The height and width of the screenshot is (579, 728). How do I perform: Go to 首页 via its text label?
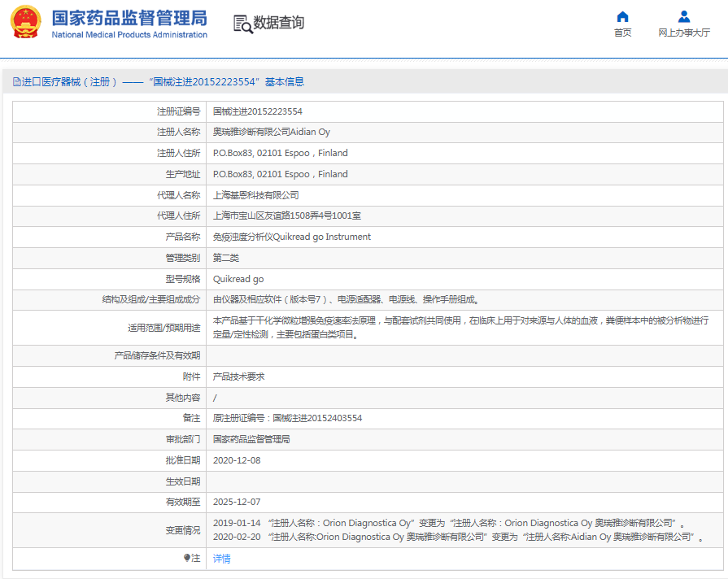tap(622, 33)
